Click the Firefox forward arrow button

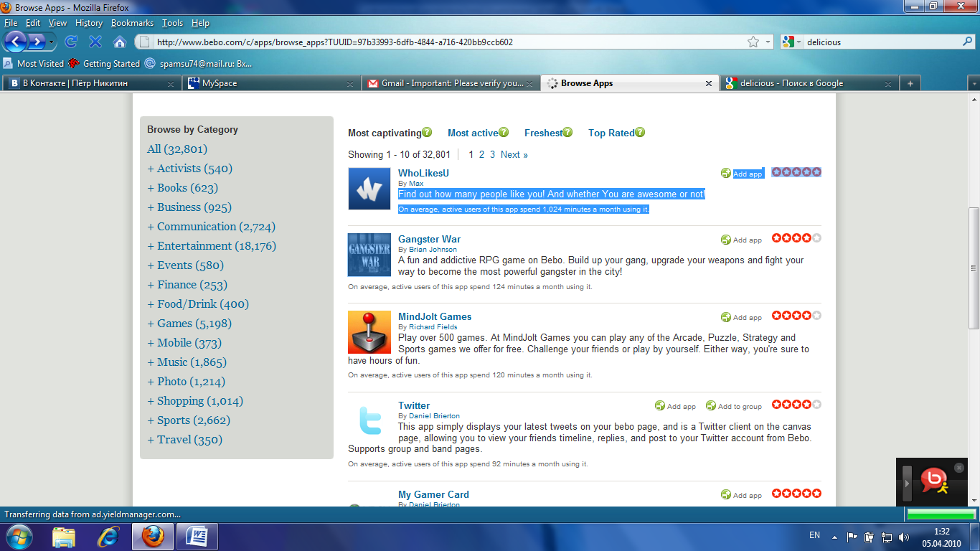[37, 42]
